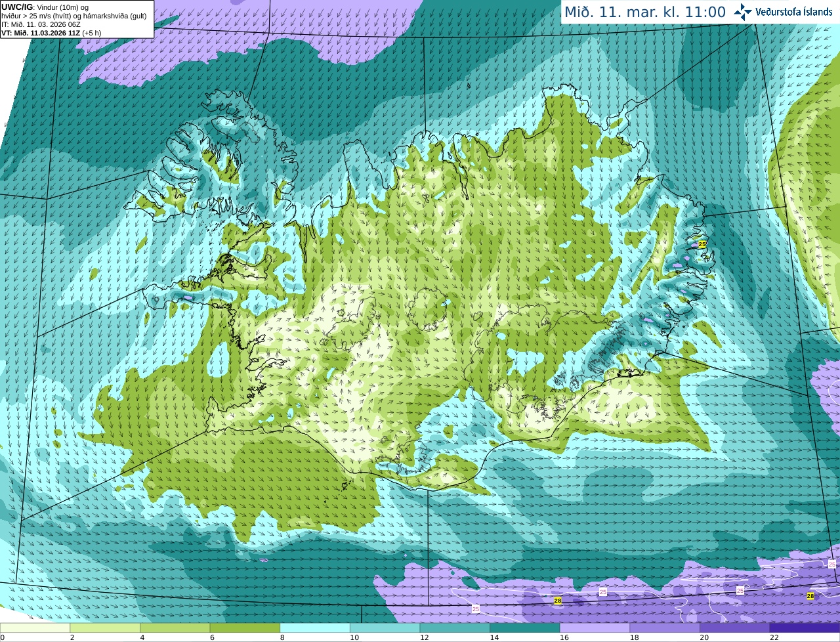Click the 'VT: Mið. 11.03.2026 11Z (+5 h)' line
This screenshot has width=840, height=642.
point(51,33)
